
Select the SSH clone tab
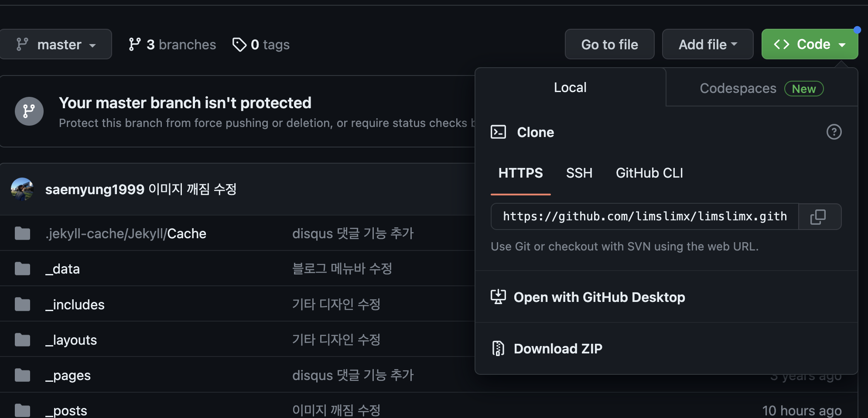point(579,173)
